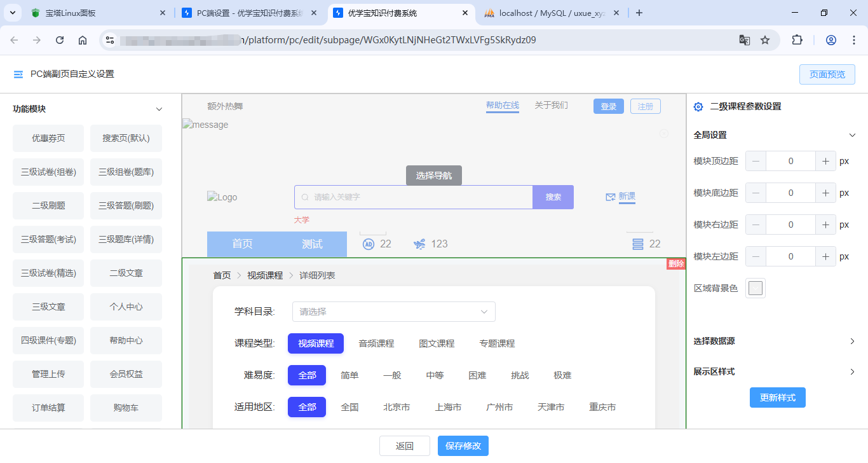Open the 学科目录 dropdown
This screenshot has width=868, height=463.
point(393,312)
